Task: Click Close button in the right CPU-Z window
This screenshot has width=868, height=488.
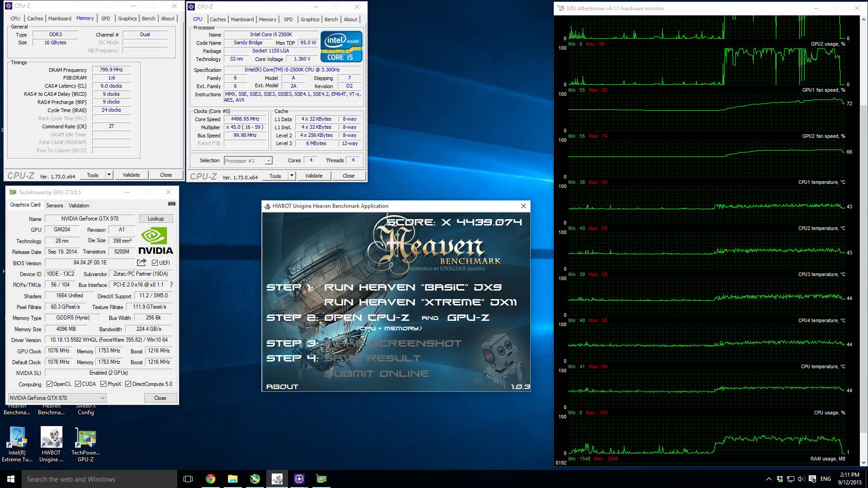Action: [x=349, y=176]
